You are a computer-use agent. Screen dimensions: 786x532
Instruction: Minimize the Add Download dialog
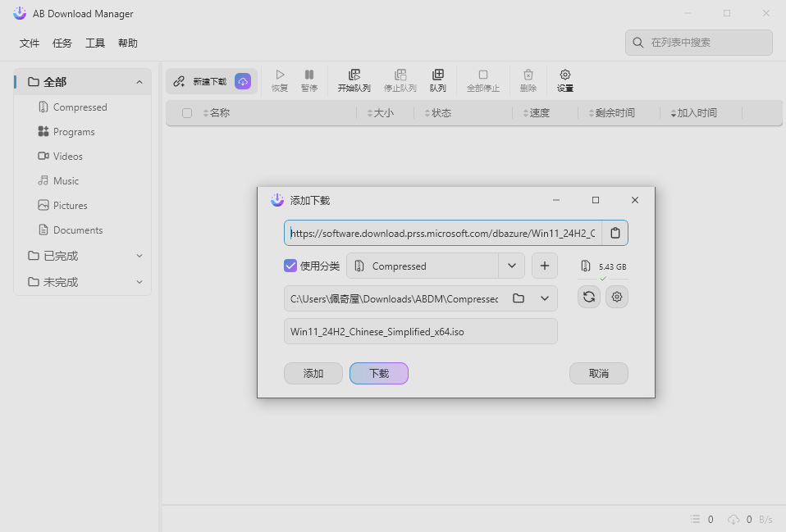point(556,200)
